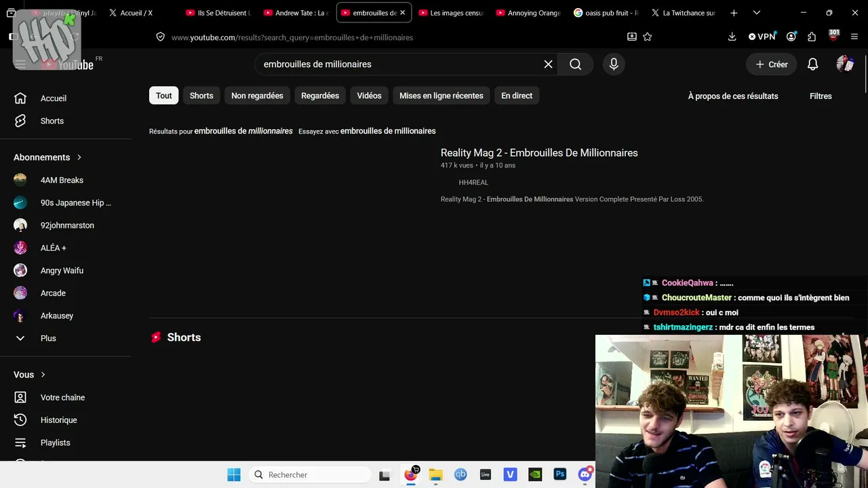Start voice search with the microphone icon
The width and height of the screenshot is (868, 488).
pos(614,64)
